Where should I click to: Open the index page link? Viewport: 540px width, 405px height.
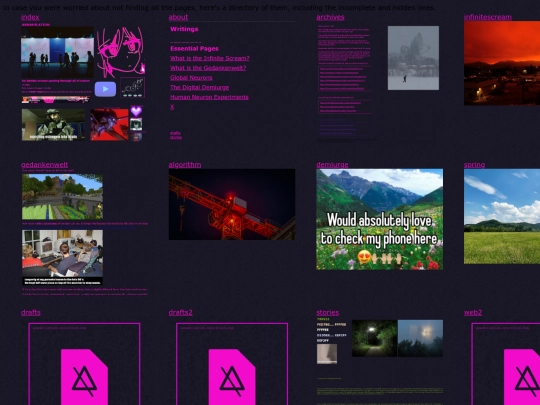click(30, 17)
